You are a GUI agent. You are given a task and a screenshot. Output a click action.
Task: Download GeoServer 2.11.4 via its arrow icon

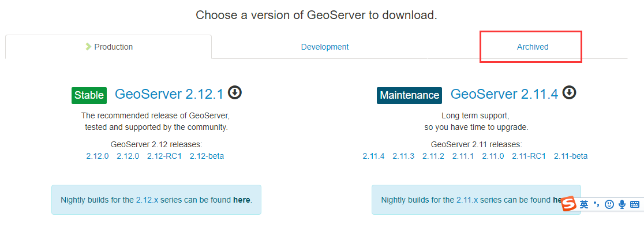coord(570,92)
